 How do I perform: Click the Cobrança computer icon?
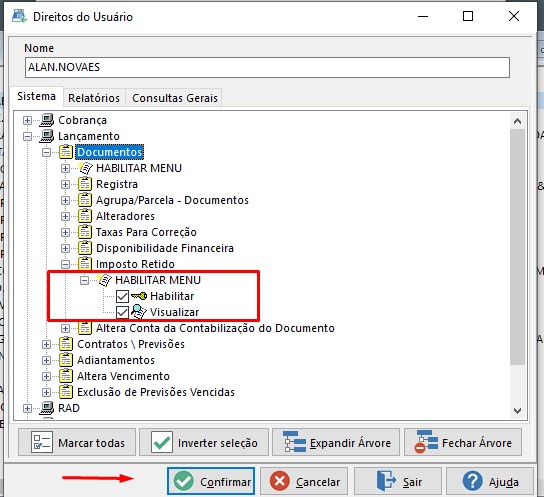(47, 120)
